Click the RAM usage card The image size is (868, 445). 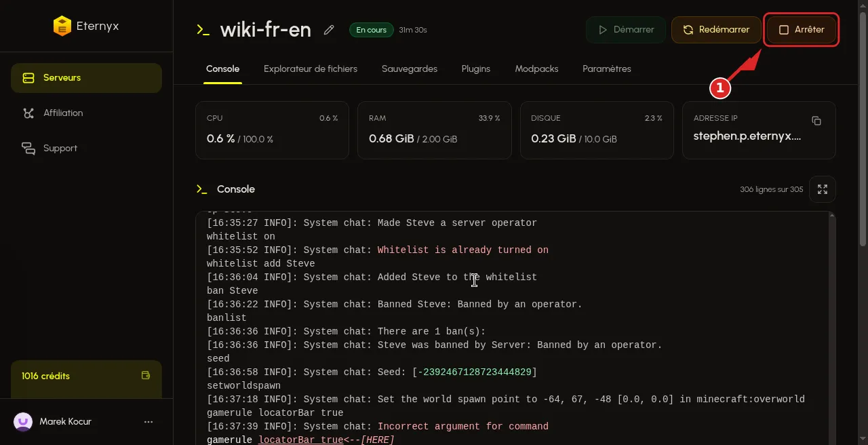(x=434, y=130)
